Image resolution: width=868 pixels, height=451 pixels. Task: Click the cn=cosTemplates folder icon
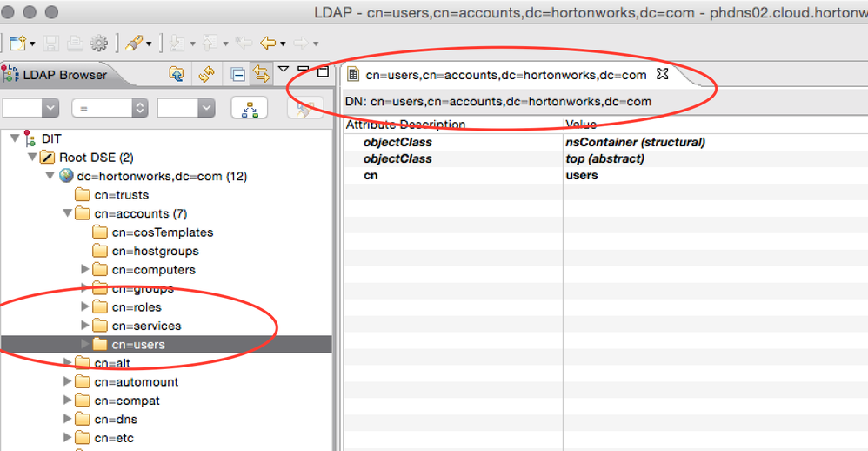100,232
